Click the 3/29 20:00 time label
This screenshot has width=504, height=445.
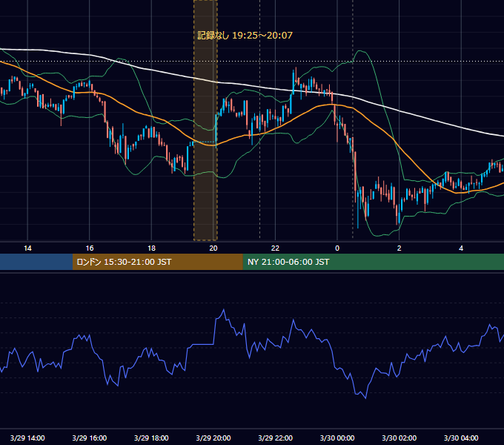click(x=213, y=438)
